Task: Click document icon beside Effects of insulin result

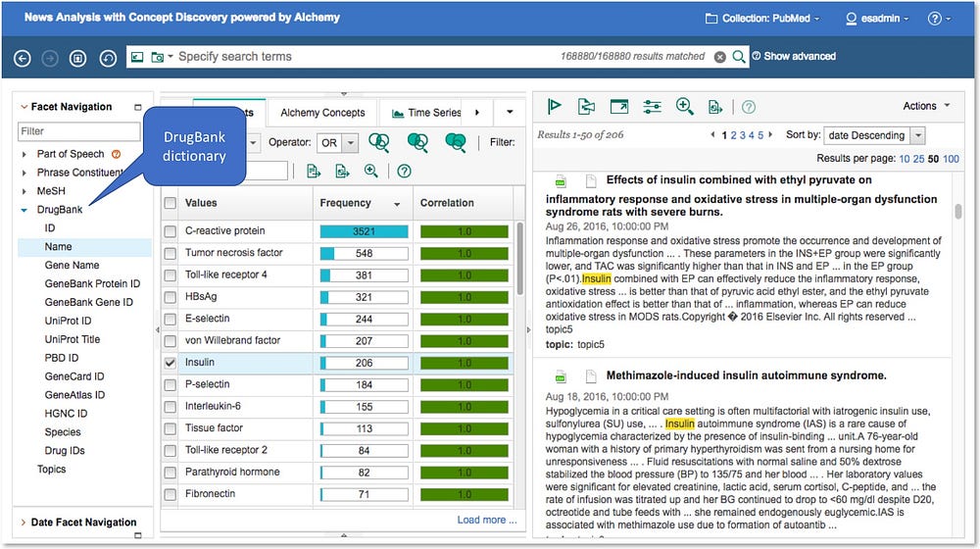Action: [590, 181]
